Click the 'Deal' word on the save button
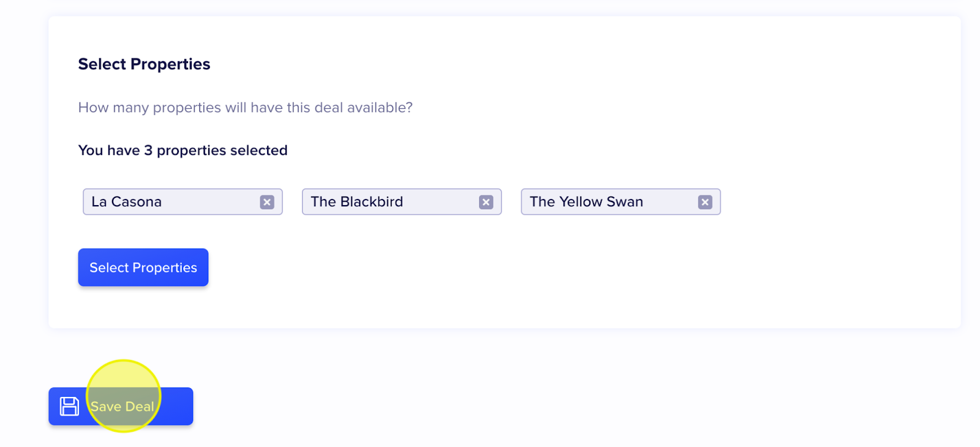980x447 pixels. tap(140, 407)
